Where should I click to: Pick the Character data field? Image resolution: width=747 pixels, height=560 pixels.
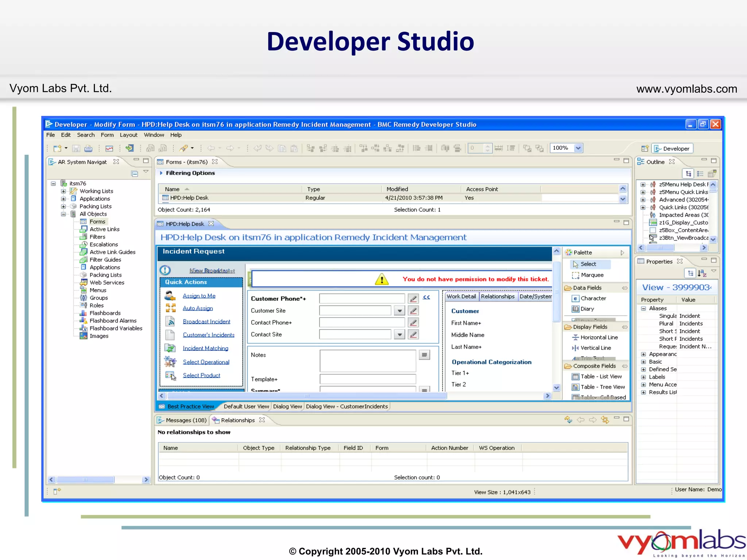coord(589,298)
